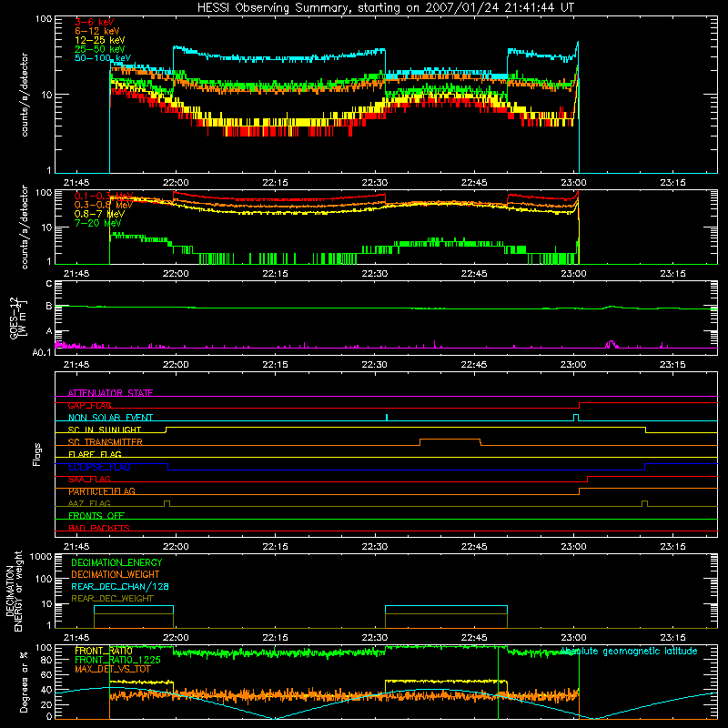Select the green 25-50 keV legend entry
Image resolution: width=728 pixels, height=728 pixels.
(x=99, y=49)
